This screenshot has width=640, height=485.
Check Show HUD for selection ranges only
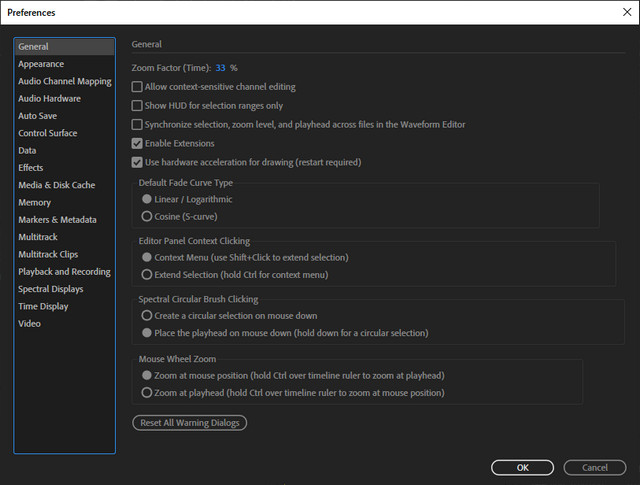[137, 106]
